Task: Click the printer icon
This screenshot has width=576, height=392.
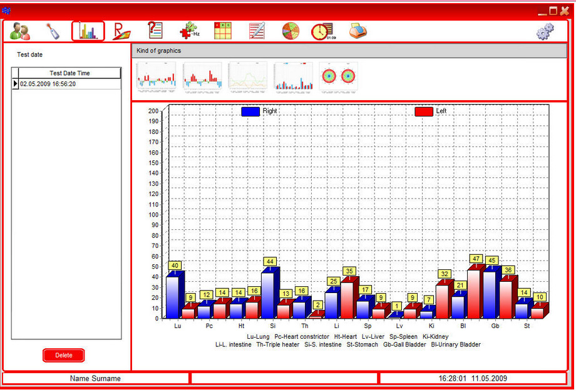Action: [357, 31]
